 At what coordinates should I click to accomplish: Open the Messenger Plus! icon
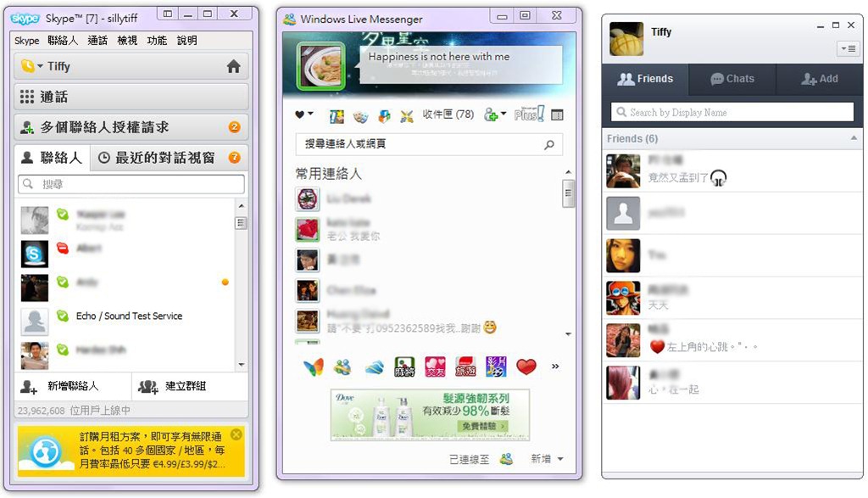(529, 115)
